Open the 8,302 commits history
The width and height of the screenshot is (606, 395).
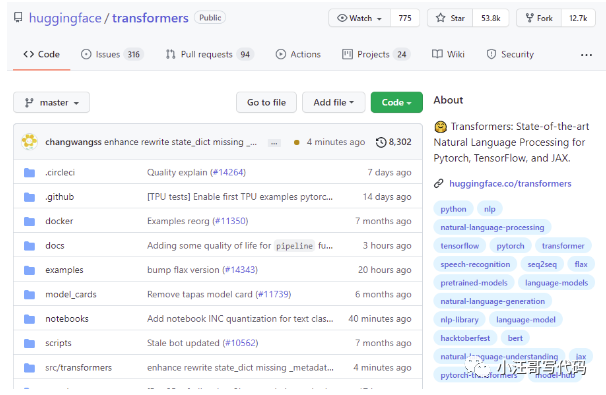pos(394,142)
